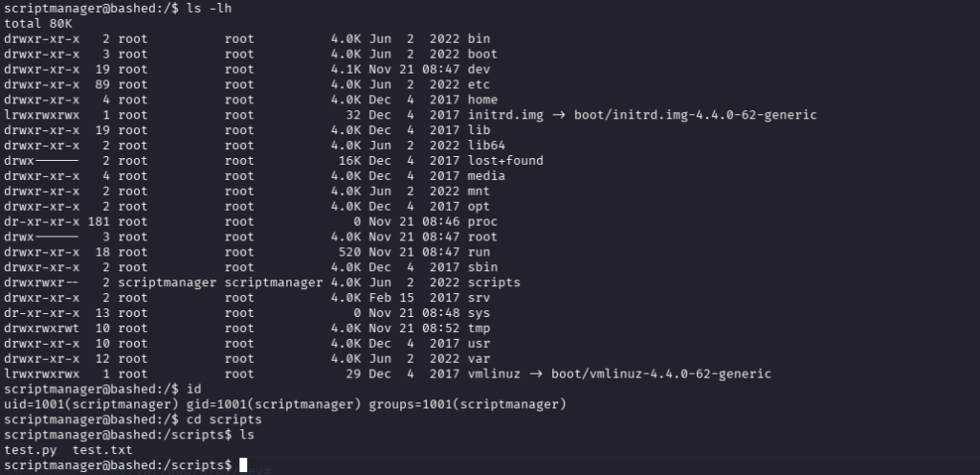Click the terminal cursor at the last prompt

click(244, 464)
